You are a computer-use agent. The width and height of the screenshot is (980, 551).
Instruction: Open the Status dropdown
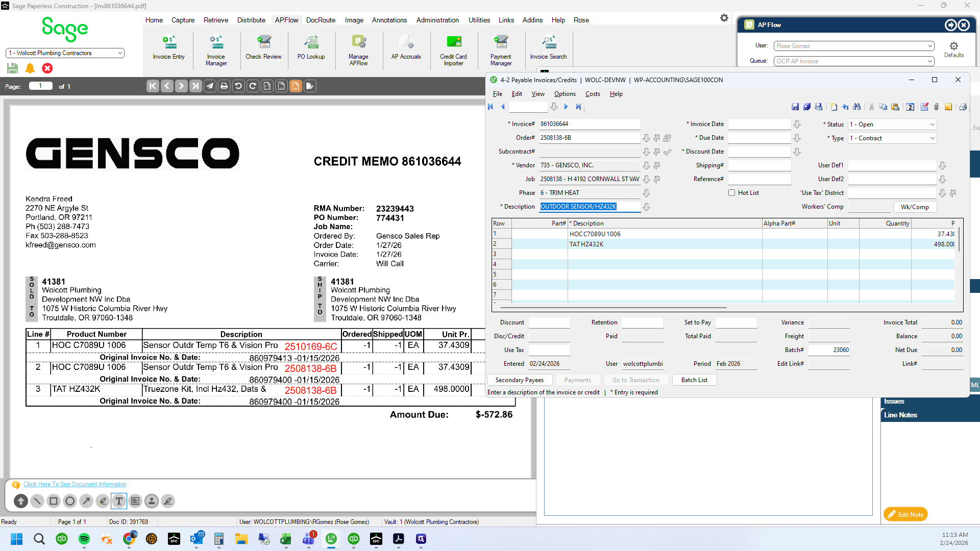[892, 124]
